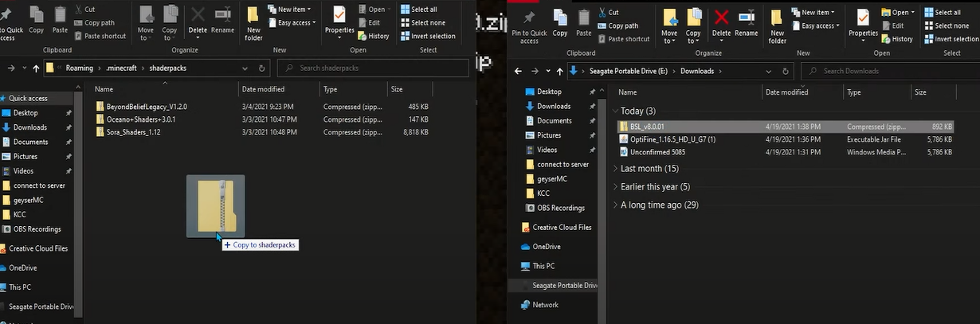Click New folder in the shaderpacks window
Screen dimensions: 980x324
253,23
